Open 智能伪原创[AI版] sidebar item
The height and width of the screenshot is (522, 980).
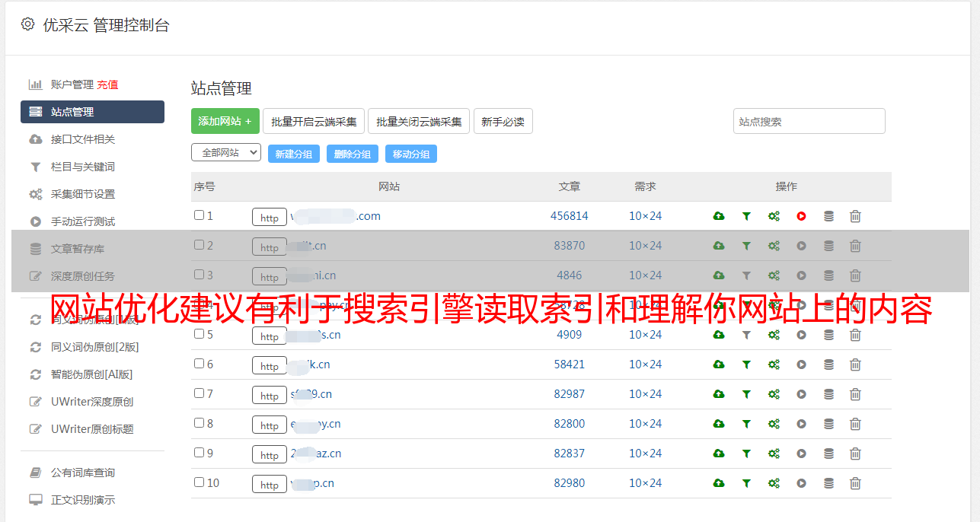(91, 374)
